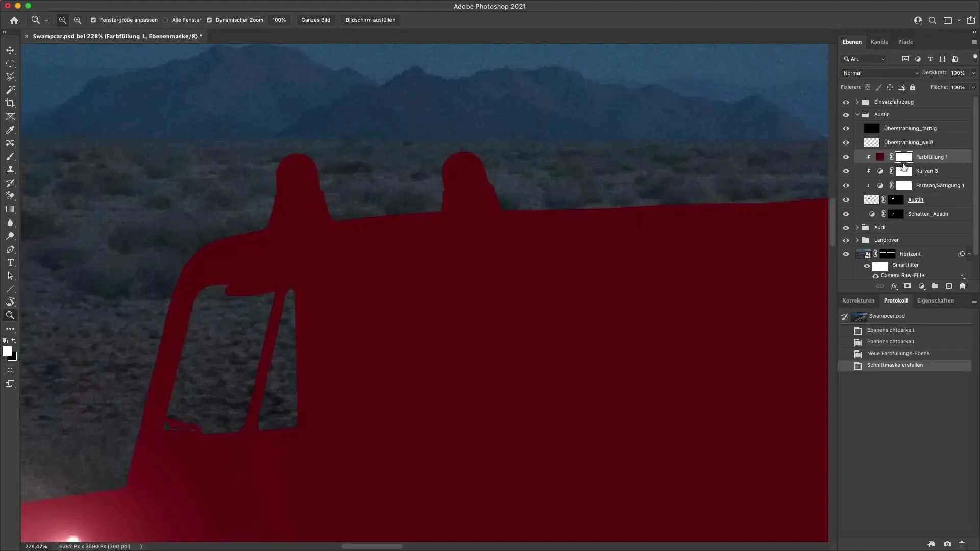980x551 pixels.
Task: Switch to the Kanäle tab
Action: 879,42
